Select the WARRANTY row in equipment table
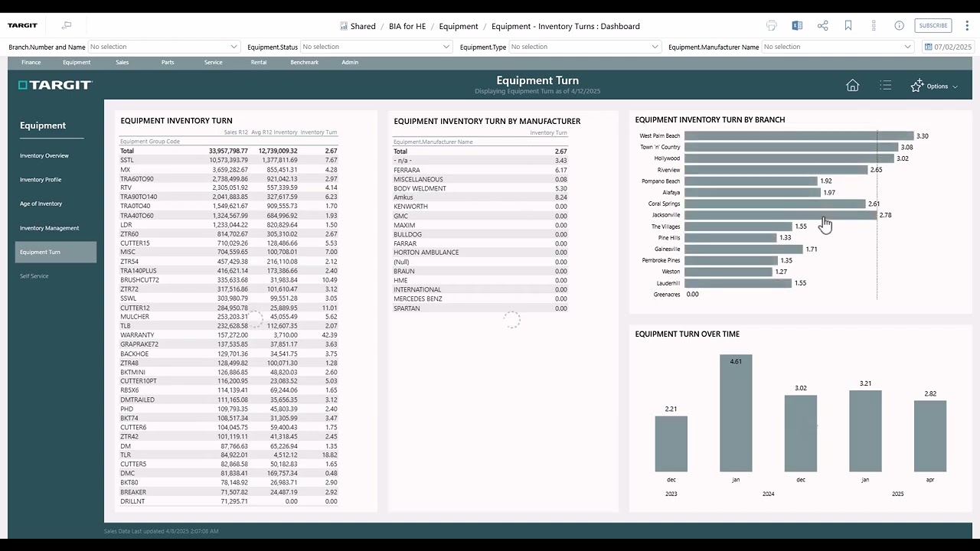980x551 pixels. 228,335
